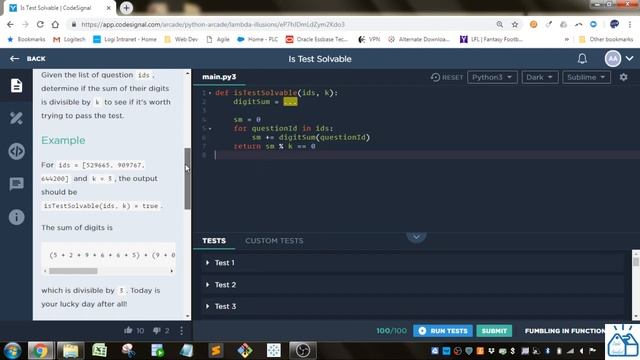
Task: Open the more options vertical dots
Action: pos(181,331)
